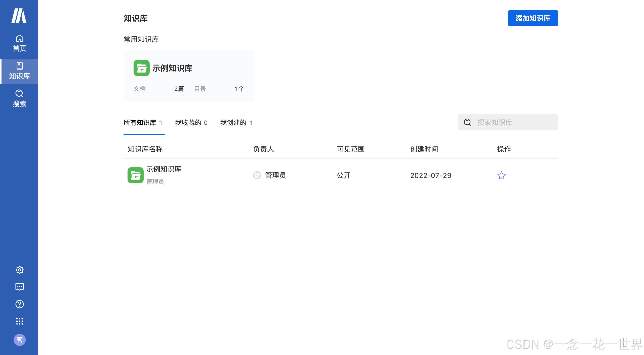
Task: Click the 添加知识库 button
Action: pos(533,18)
